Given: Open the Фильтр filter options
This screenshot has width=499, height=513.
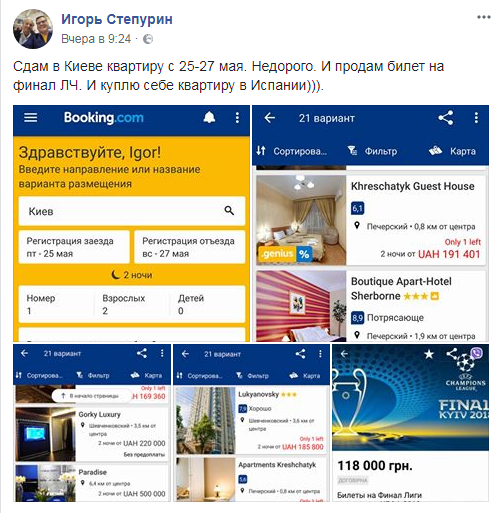Looking at the screenshot, I should pyautogui.click(x=372, y=151).
